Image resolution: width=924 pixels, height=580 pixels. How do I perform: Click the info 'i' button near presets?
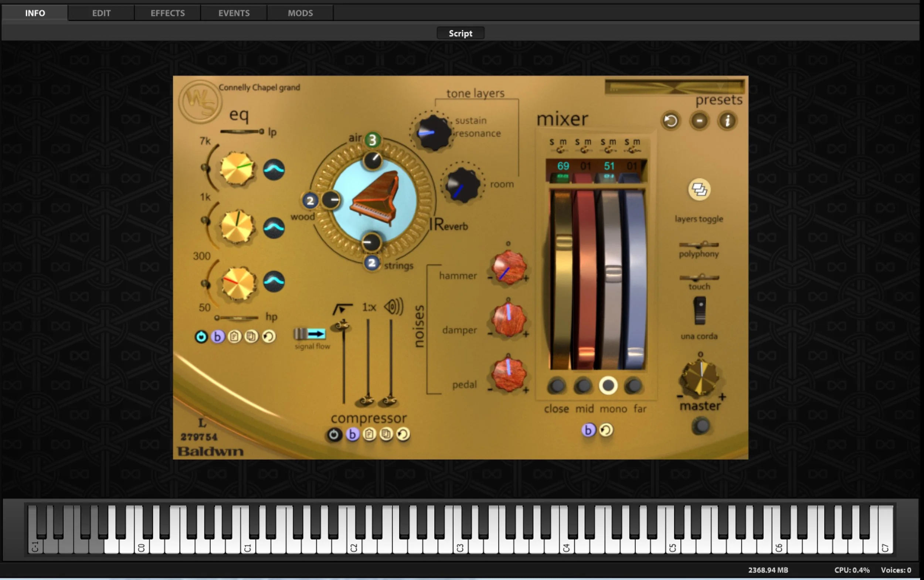[727, 121]
